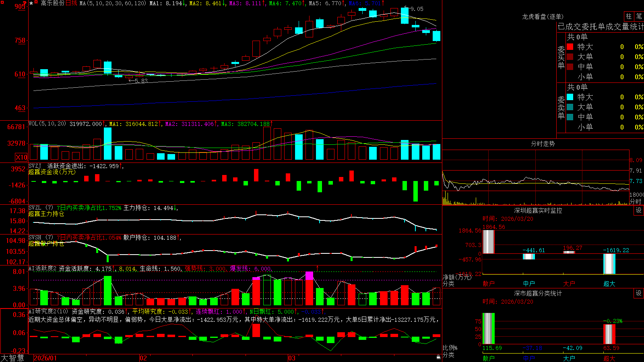Viewport: 644px width, 362px height.
Task: Click the 超大 category label under the real-time monitor
Action: click(x=609, y=284)
